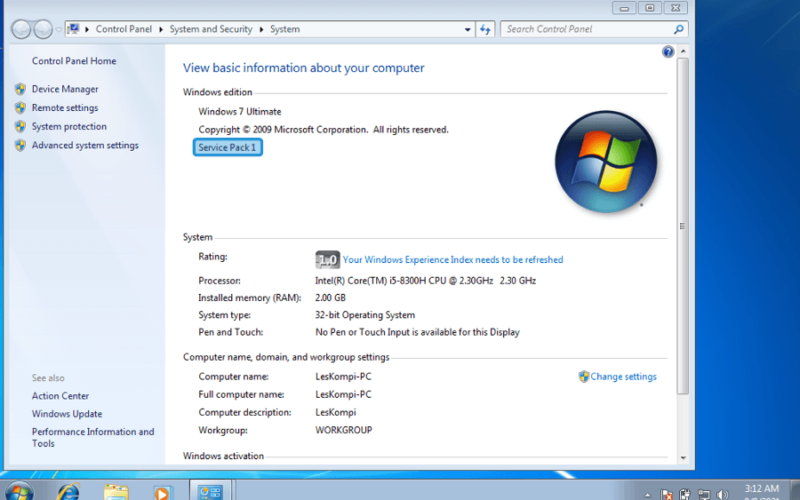Open the address bar history dropdown arrow
The width and height of the screenshot is (800, 500).
point(467,29)
